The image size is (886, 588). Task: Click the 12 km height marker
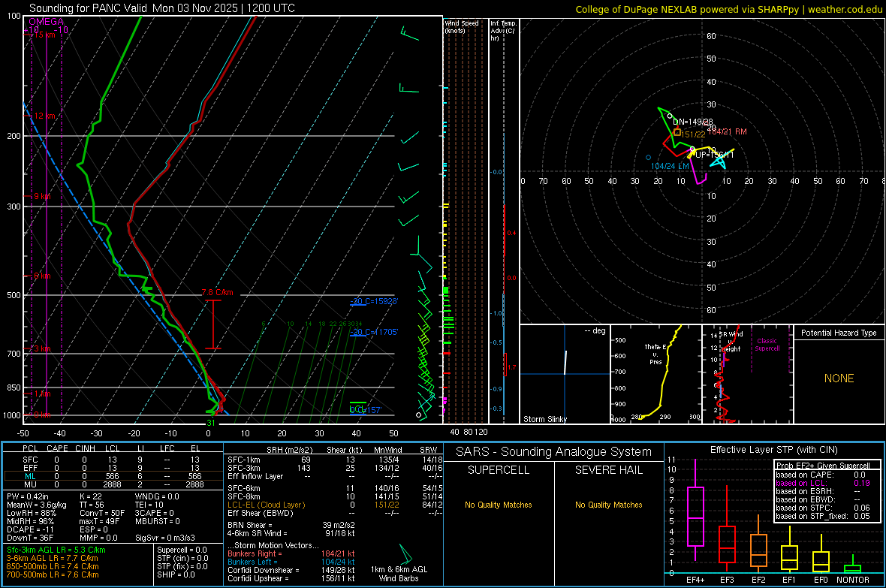click(44, 116)
